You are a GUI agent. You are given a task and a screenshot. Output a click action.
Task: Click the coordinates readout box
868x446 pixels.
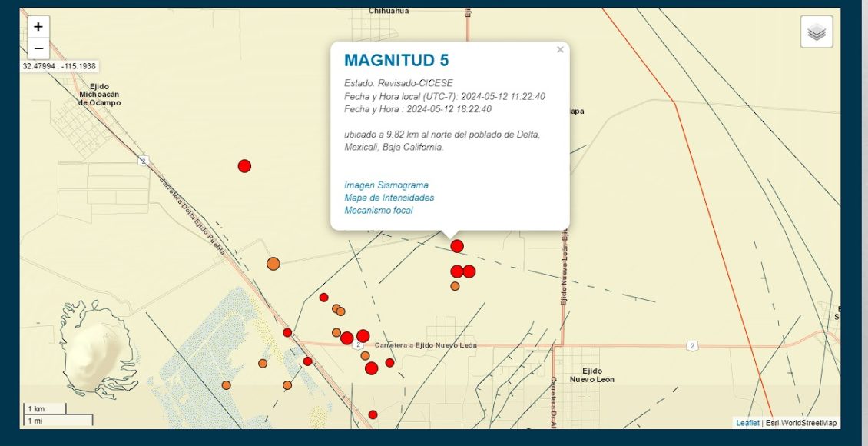pyautogui.click(x=59, y=66)
